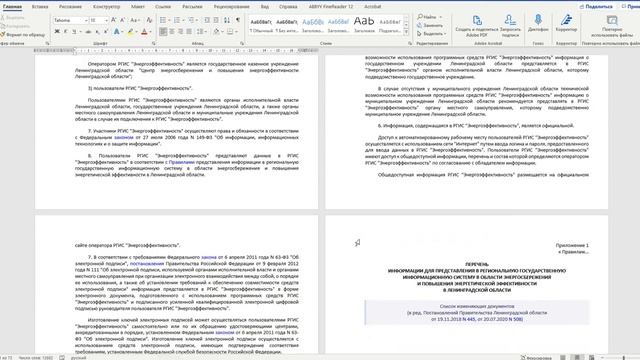This screenshot has height=360, width=640.
Task: Insert a multilevel list
Action: click(191, 20)
